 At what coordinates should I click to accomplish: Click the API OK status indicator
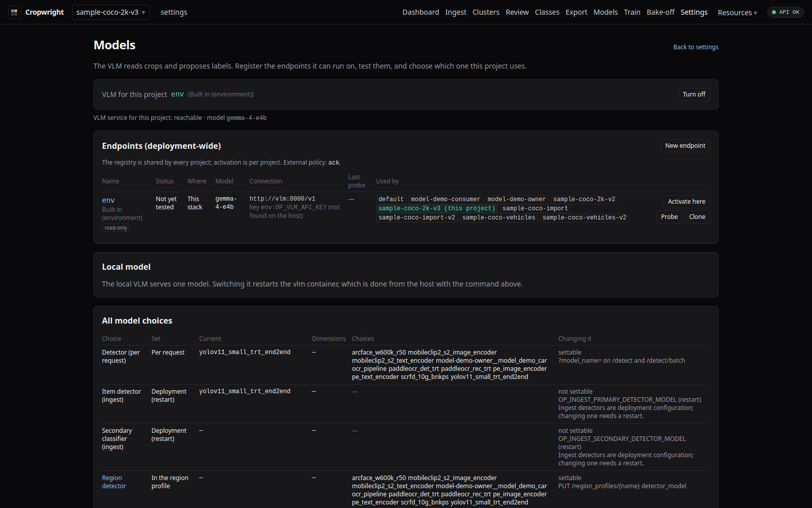click(x=785, y=12)
